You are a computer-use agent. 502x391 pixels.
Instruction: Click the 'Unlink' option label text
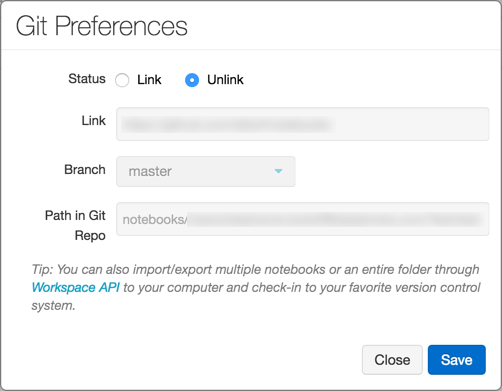click(x=225, y=80)
